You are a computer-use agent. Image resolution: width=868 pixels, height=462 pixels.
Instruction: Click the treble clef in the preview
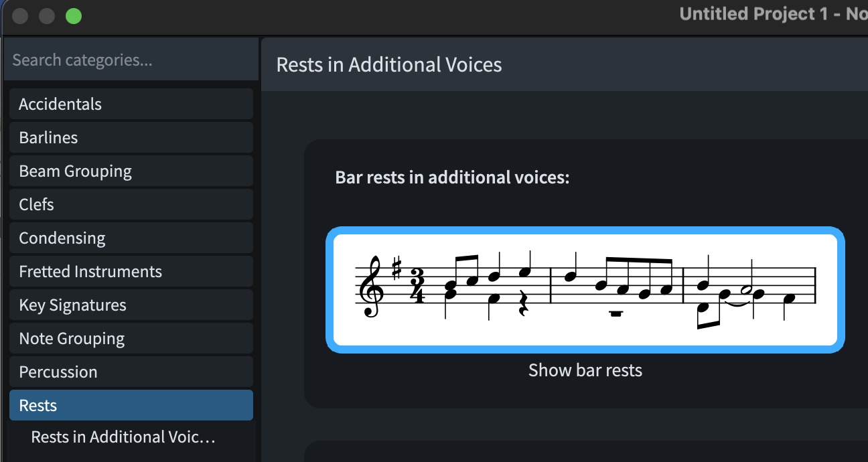(x=370, y=287)
